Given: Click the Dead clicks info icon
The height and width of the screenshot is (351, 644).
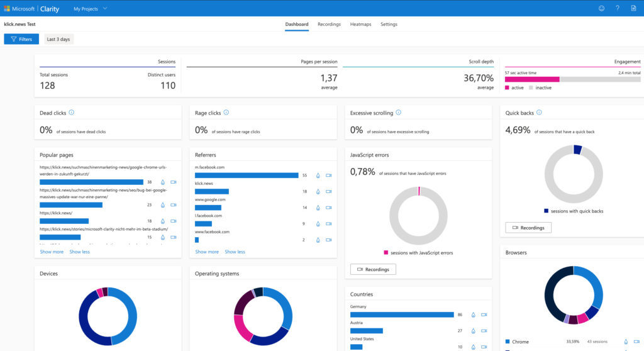Looking at the screenshot, I should click(x=71, y=113).
